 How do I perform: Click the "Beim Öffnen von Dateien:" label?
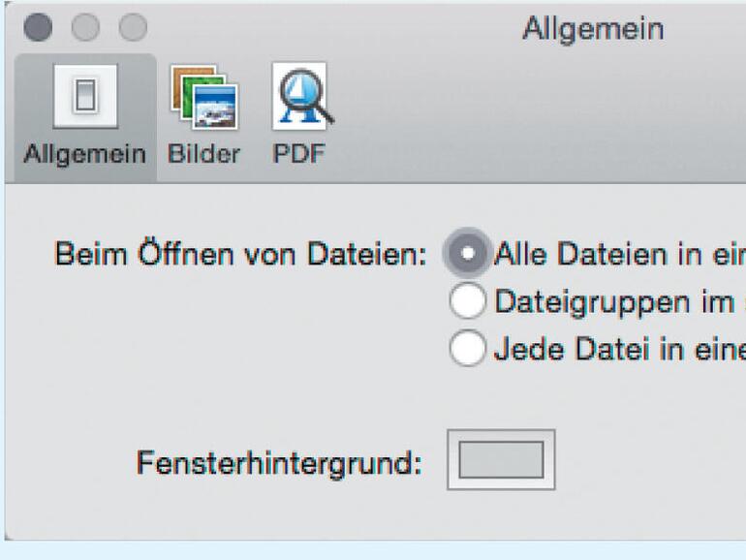240,256
